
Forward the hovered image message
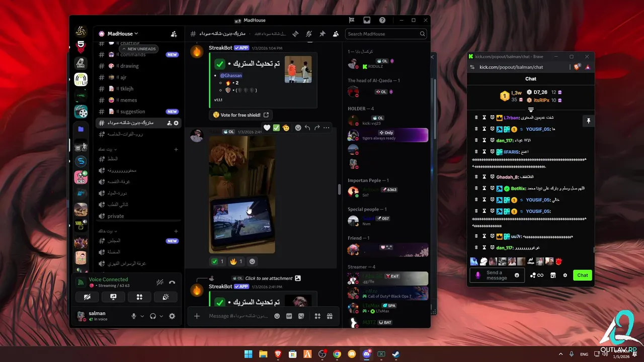point(317,128)
